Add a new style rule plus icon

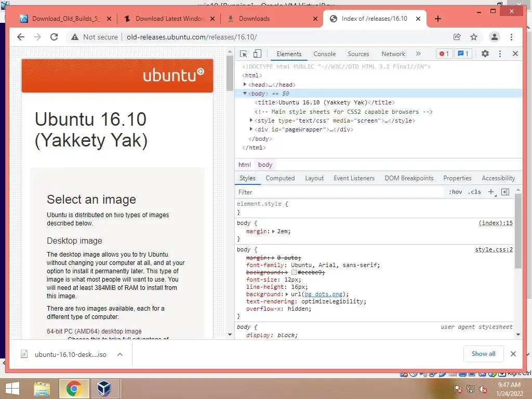coord(491,192)
